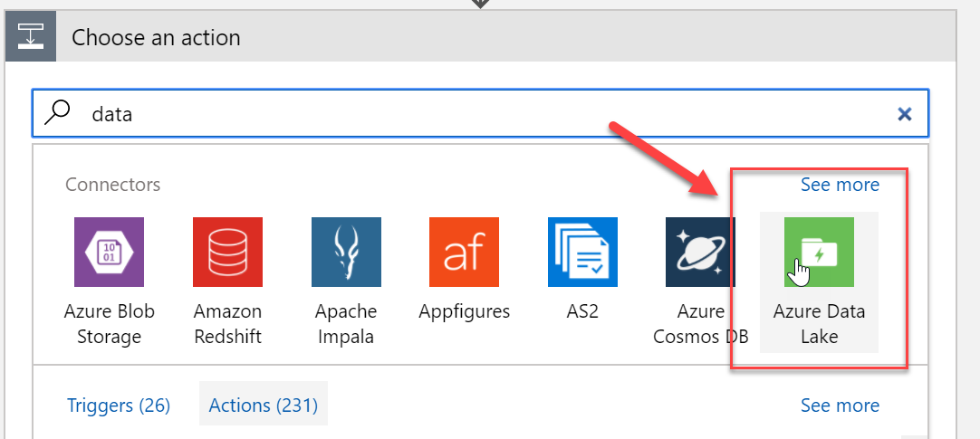The width and height of the screenshot is (980, 439).
Task: Expand connectors with See more link
Action: coord(840,185)
